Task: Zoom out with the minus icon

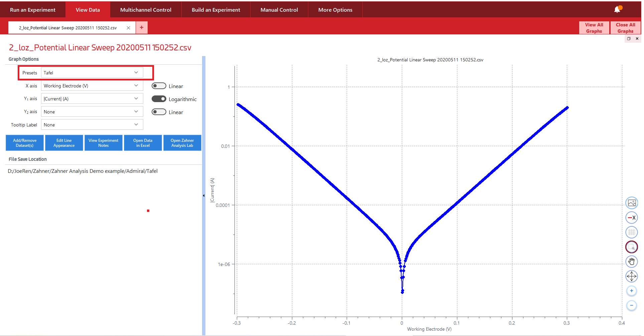Action: 631,305
